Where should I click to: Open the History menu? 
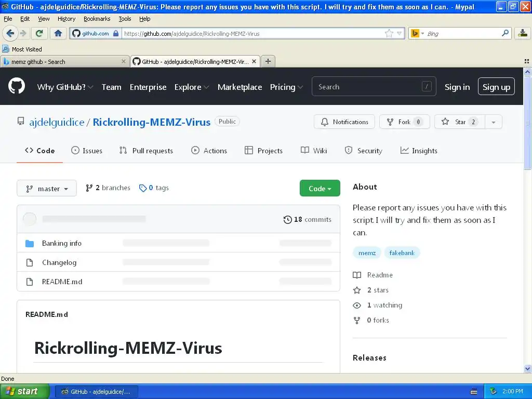click(x=66, y=19)
